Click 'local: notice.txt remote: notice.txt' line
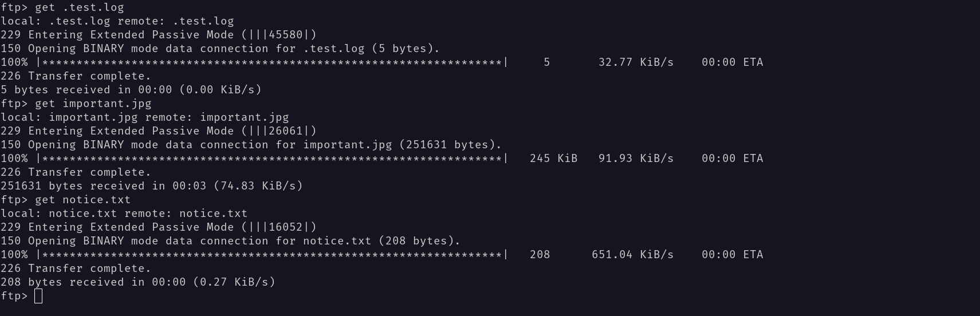This screenshot has width=980, height=316. (x=124, y=214)
